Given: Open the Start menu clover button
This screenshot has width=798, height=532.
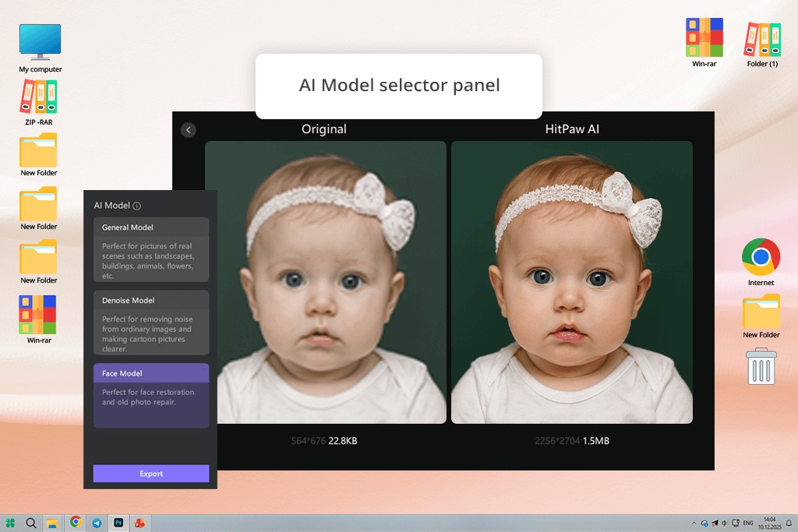Looking at the screenshot, I should click(x=10, y=523).
